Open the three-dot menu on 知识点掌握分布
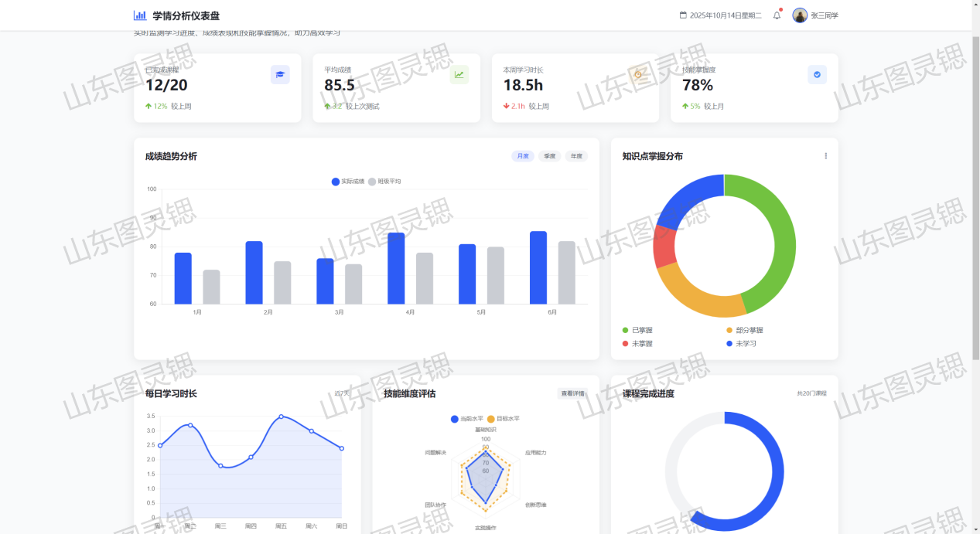The height and width of the screenshot is (534, 980). pos(825,156)
